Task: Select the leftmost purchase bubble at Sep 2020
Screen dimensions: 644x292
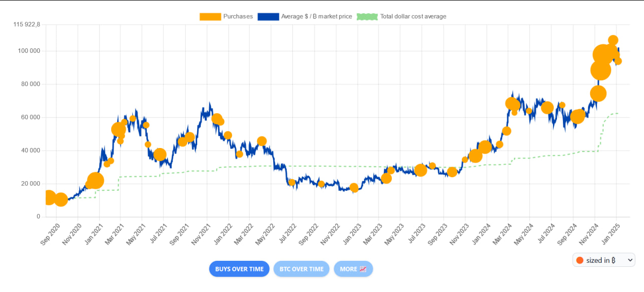Action: coord(48,197)
